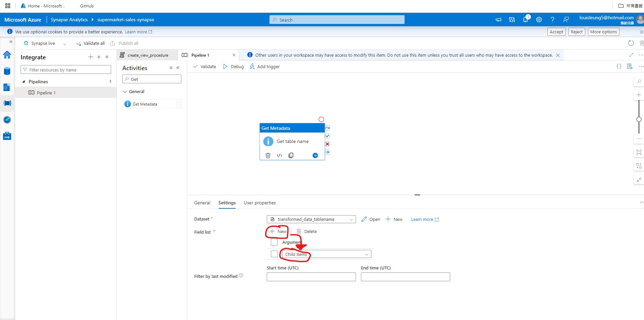The height and width of the screenshot is (320, 644).
Task: Open the Manage hub toolbox icon
Action: (x=7, y=136)
